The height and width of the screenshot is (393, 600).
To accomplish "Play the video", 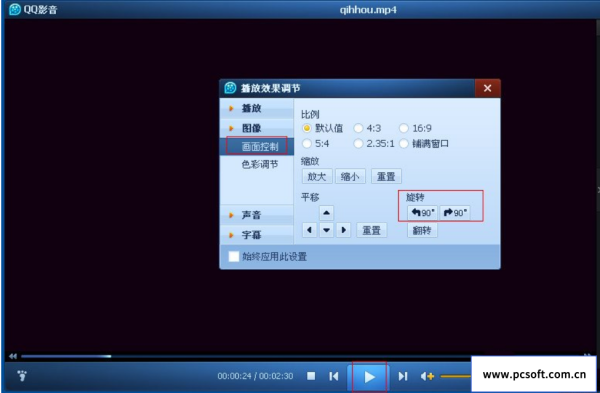I will 369,377.
